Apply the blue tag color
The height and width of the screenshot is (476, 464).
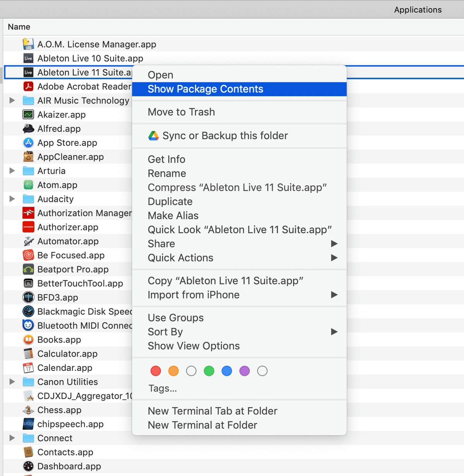(x=227, y=371)
